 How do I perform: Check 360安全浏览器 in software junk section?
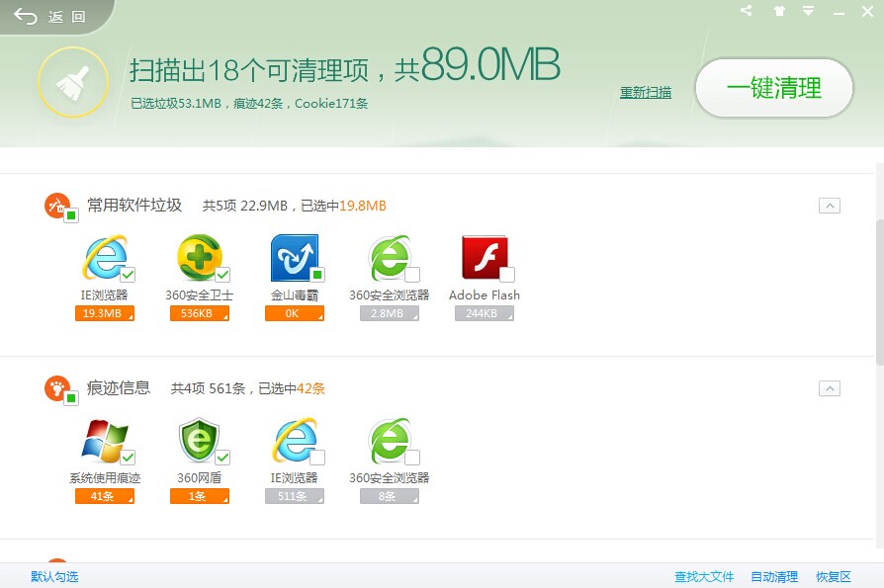tap(412, 275)
